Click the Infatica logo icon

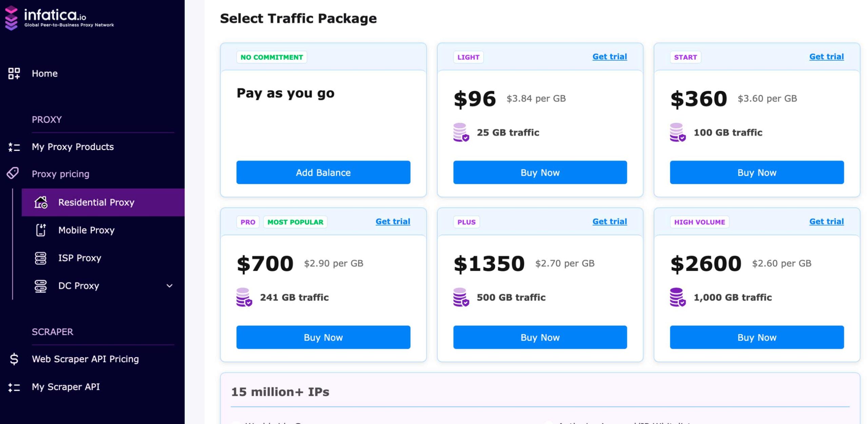tap(11, 18)
